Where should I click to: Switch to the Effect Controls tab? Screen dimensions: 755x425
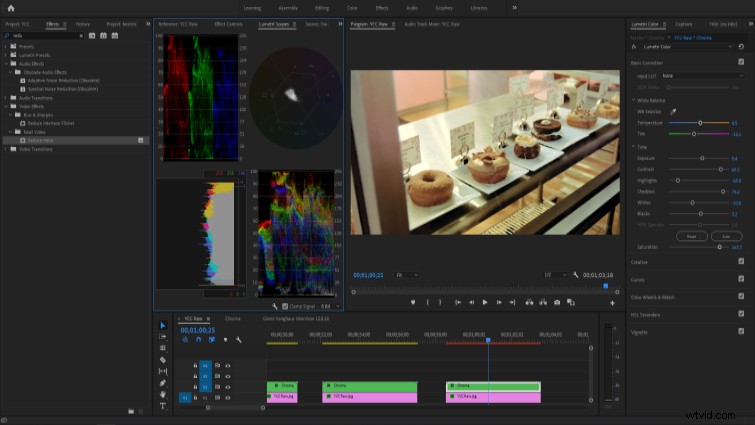click(x=228, y=24)
